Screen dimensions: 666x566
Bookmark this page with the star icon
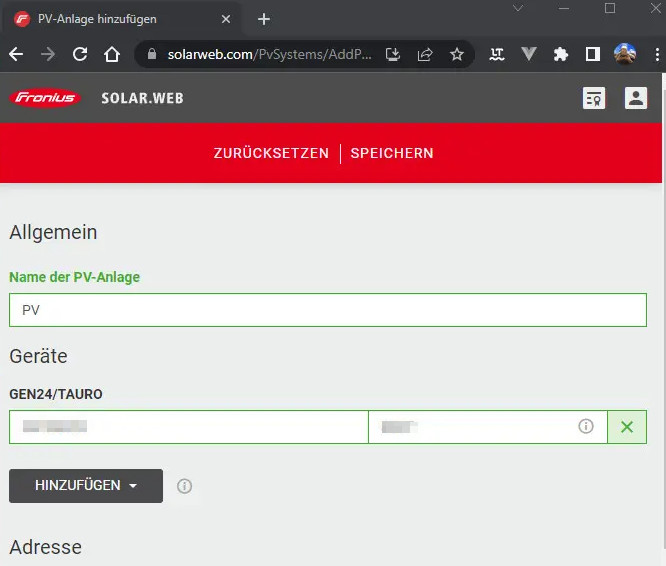[x=457, y=55]
